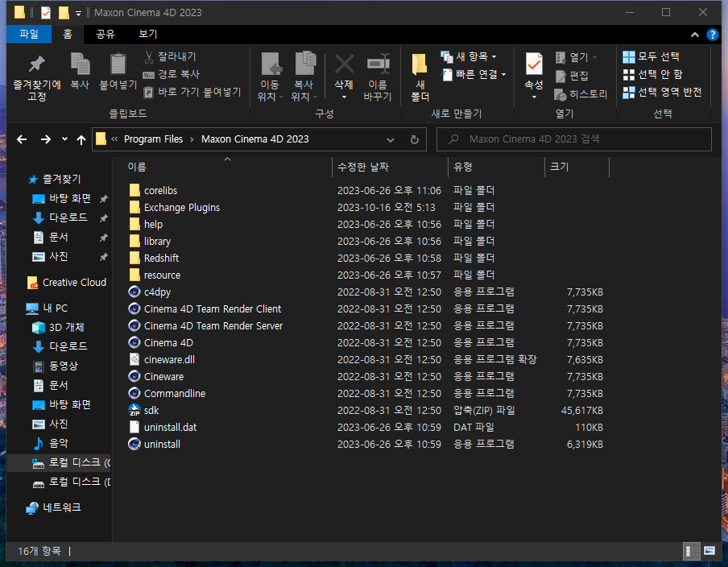This screenshot has height=567, width=728.
Task: Click Program Files in the address breadcrumb
Action: [153, 139]
